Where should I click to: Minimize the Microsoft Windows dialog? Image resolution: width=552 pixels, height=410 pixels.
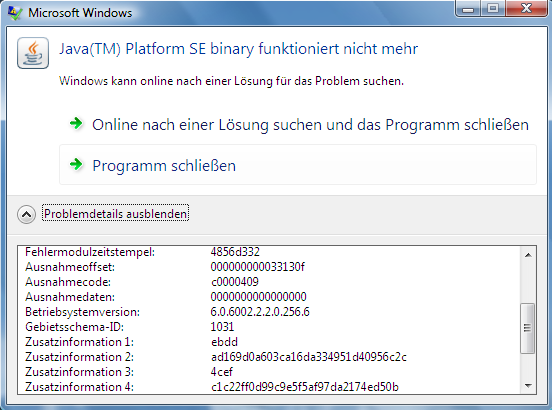468,8
